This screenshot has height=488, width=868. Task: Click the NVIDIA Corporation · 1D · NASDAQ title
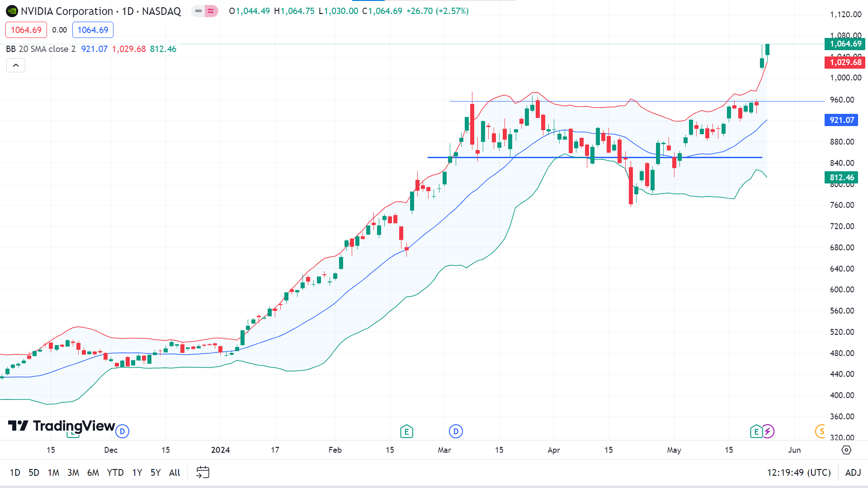(101, 11)
